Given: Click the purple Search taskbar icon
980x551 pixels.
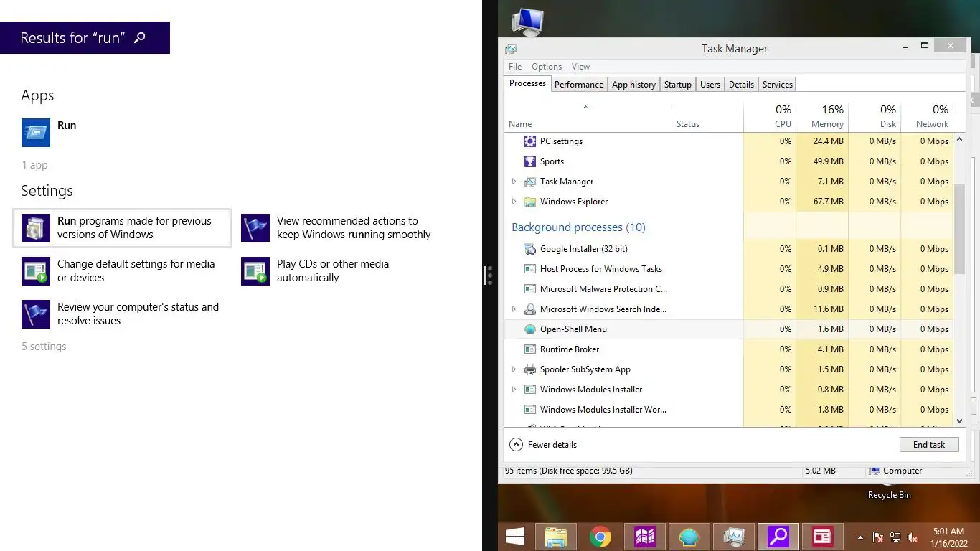Looking at the screenshot, I should tap(778, 537).
